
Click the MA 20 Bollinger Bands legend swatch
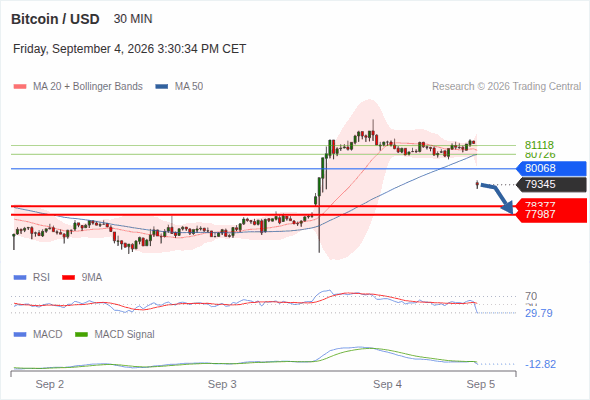[20, 87]
